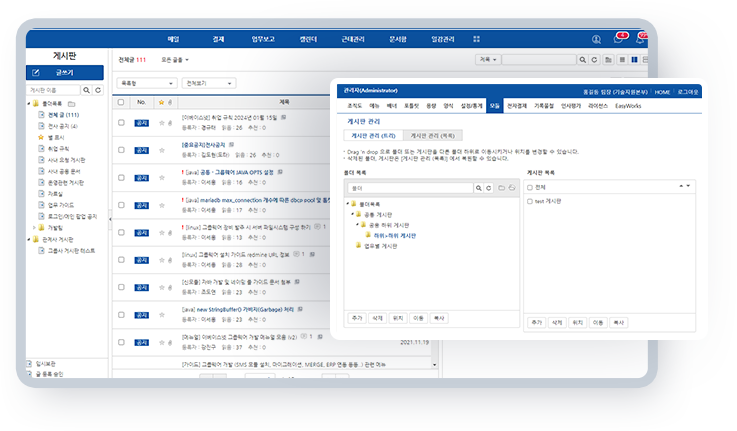Click the post list refresh icon in toolbar

click(595, 60)
